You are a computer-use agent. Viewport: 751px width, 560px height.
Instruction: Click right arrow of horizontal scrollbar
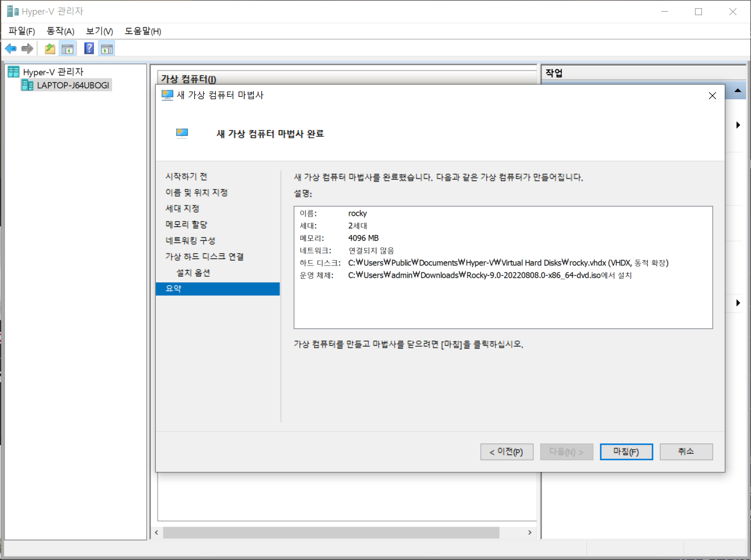click(x=529, y=533)
